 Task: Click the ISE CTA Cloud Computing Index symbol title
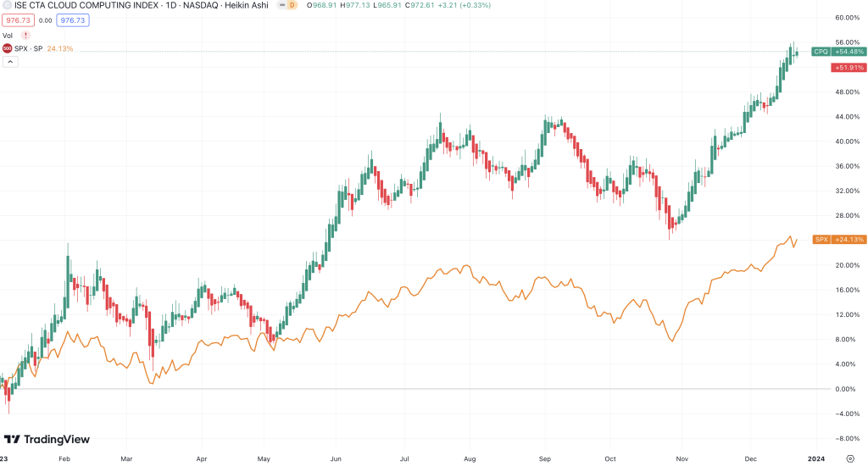tap(142, 5)
